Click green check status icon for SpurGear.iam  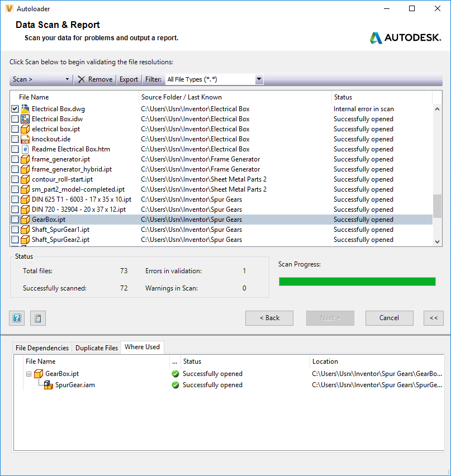[175, 385]
